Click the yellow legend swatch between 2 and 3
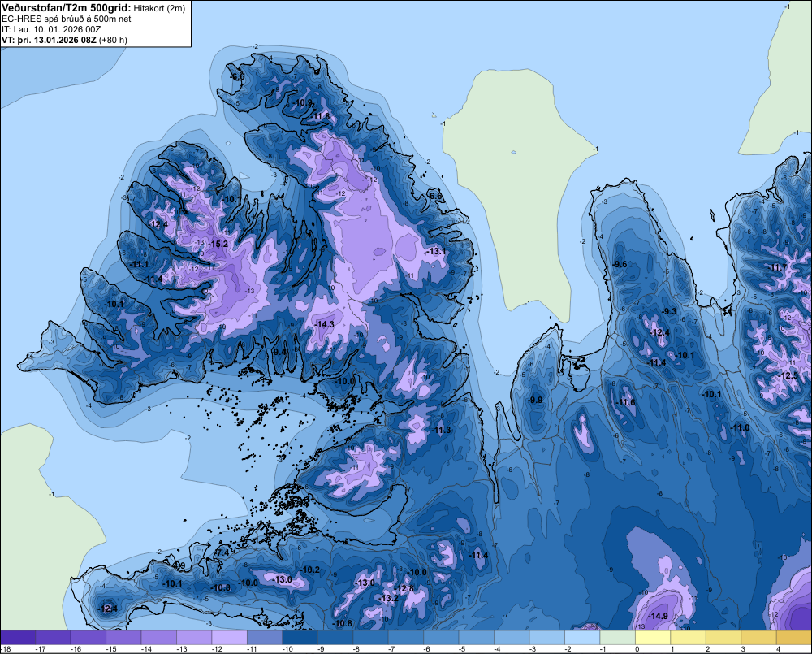Image resolution: width=812 pixels, height=654 pixels. point(723,637)
